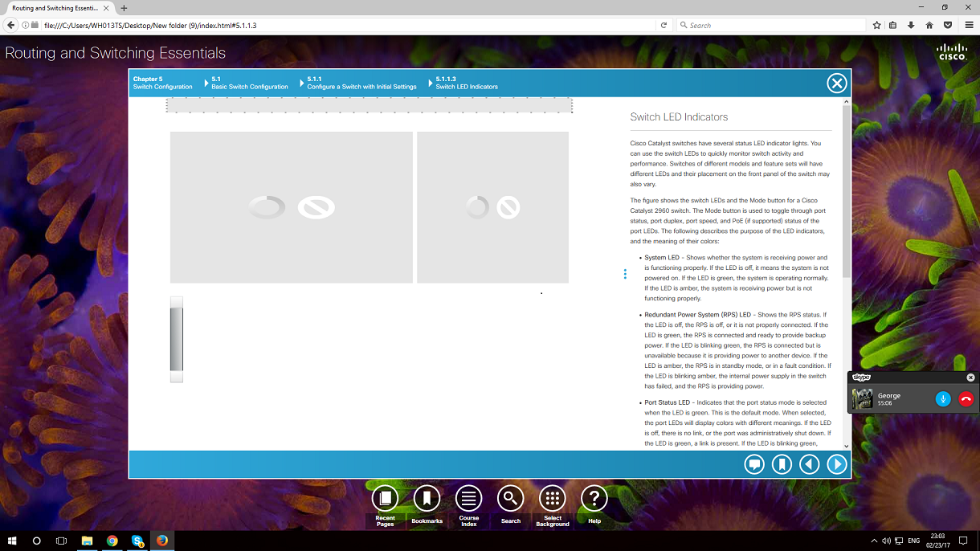The height and width of the screenshot is (551, 980).
Task: Open Firefox hamburger menu
Action: pos(969,25)
